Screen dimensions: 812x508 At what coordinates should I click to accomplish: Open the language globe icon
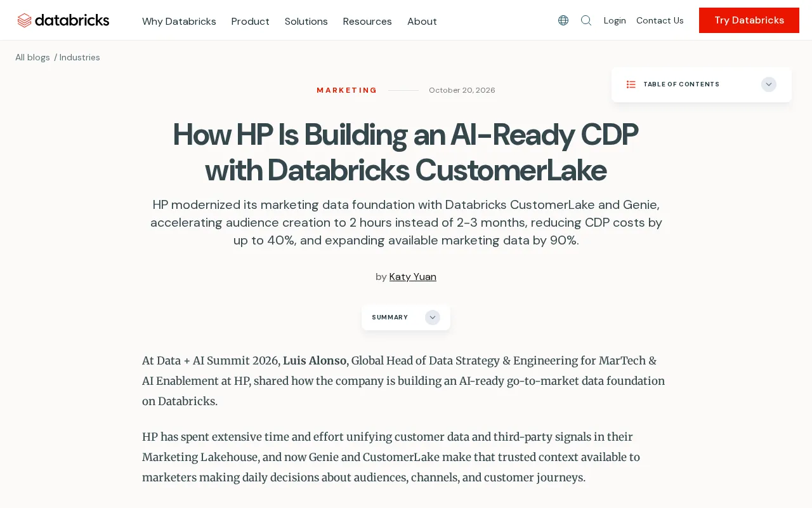pos(563,20)
